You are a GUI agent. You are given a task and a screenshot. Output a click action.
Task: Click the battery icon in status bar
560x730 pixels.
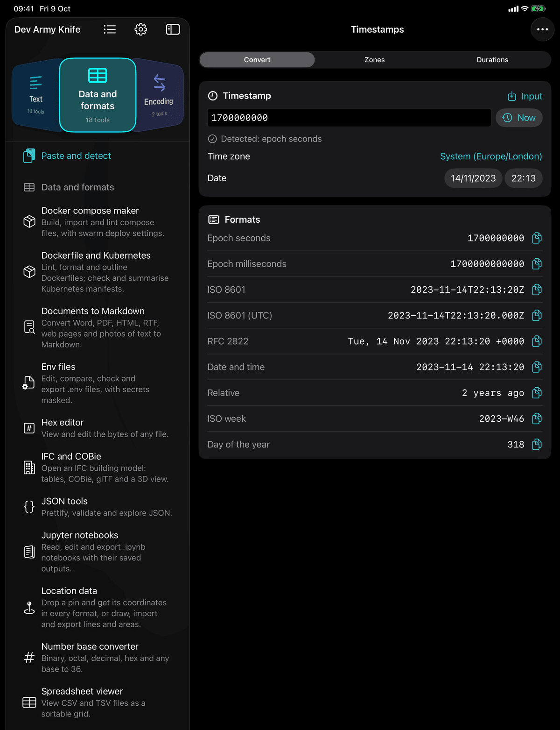(x=538, y=9)
